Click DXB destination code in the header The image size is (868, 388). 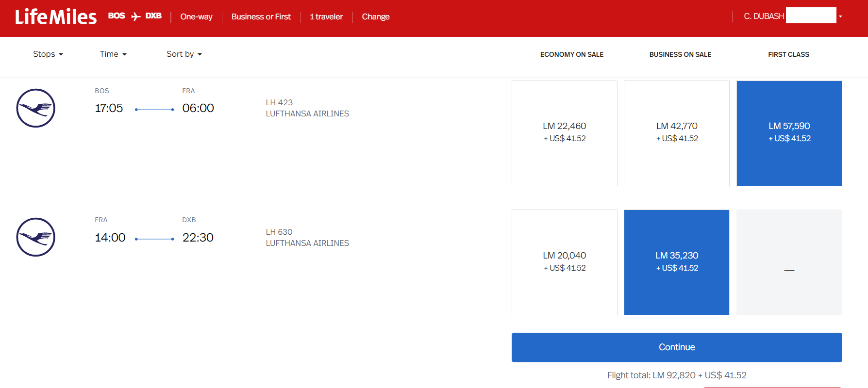pyautogui.click(x=153, y=16)
